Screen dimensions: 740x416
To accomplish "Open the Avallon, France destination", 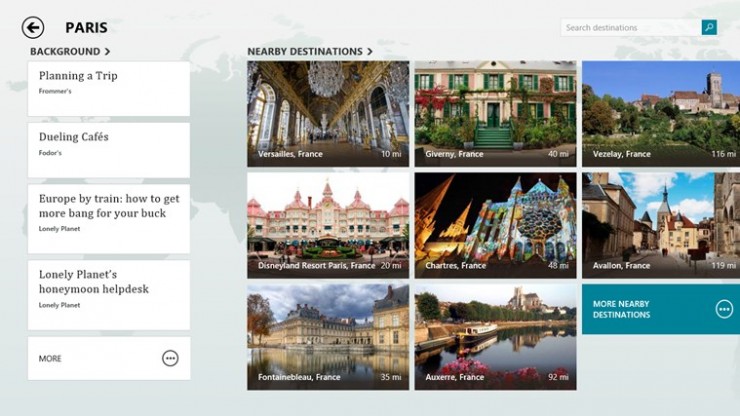I will point(660,225).
